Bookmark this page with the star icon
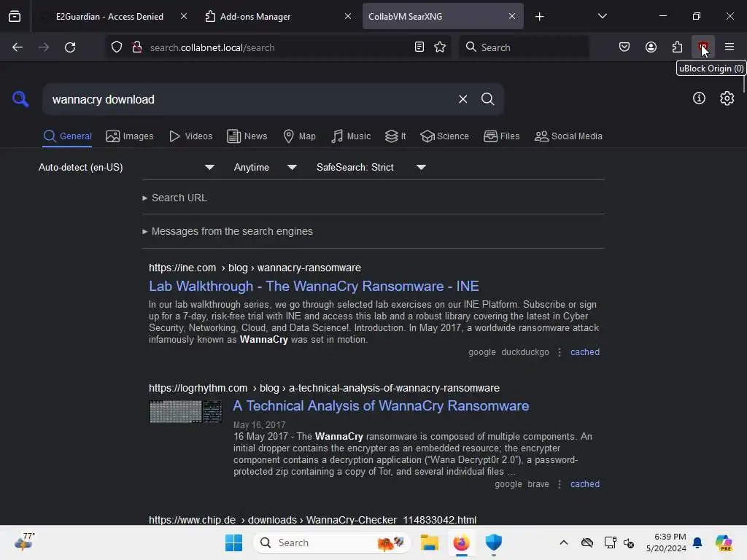The height and width of the screenshot is (560, 747). coord(440,47)
